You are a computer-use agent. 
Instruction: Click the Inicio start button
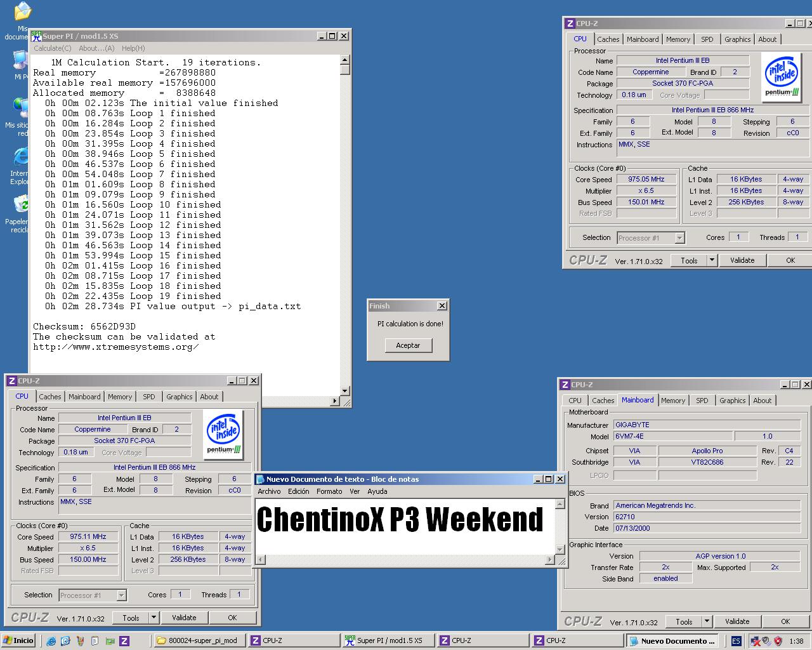(x=19, y=640)
